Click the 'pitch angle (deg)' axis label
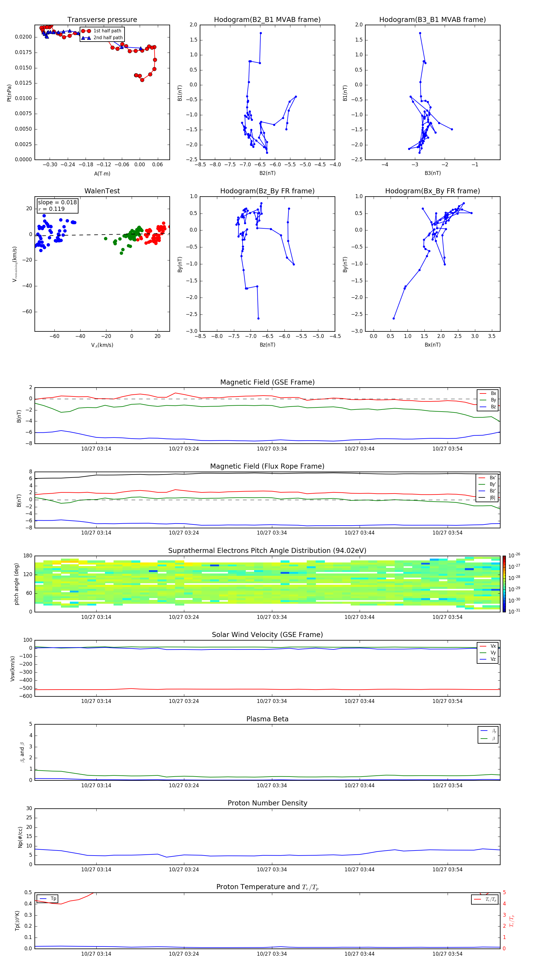This screenshot has width=535, height=980. pos(16,584)
